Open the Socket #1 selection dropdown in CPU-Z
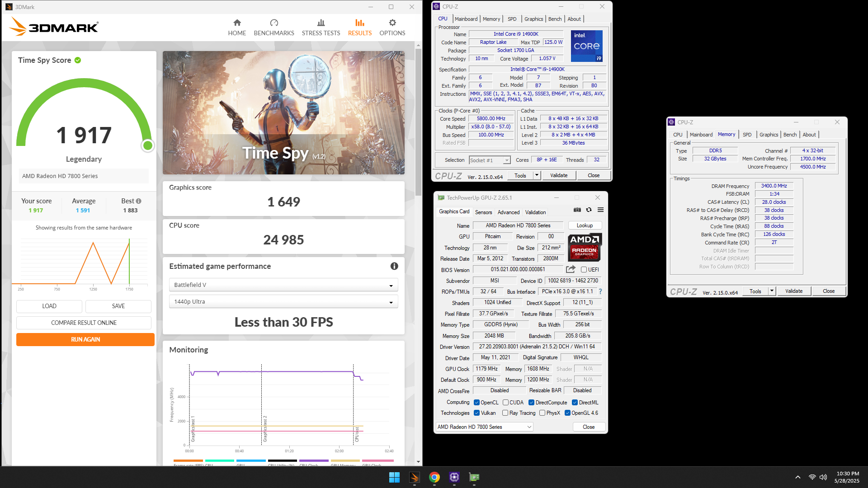 tap(490, 160)
